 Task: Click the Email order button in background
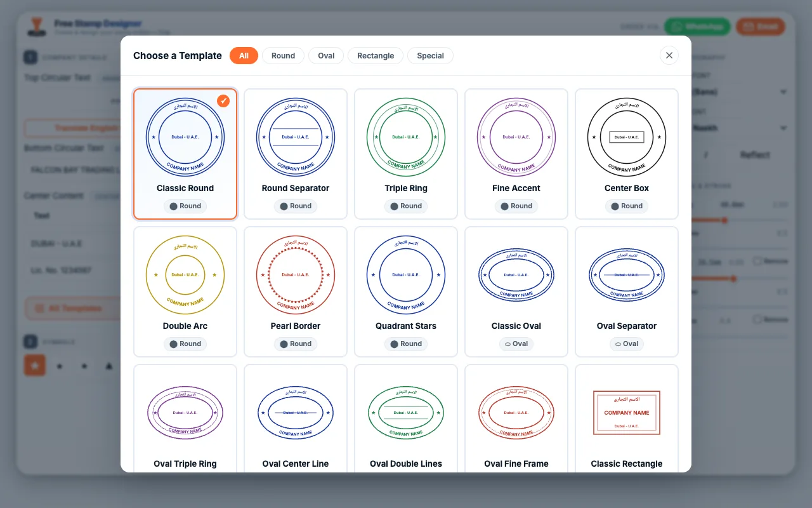(x=761, y=27)
